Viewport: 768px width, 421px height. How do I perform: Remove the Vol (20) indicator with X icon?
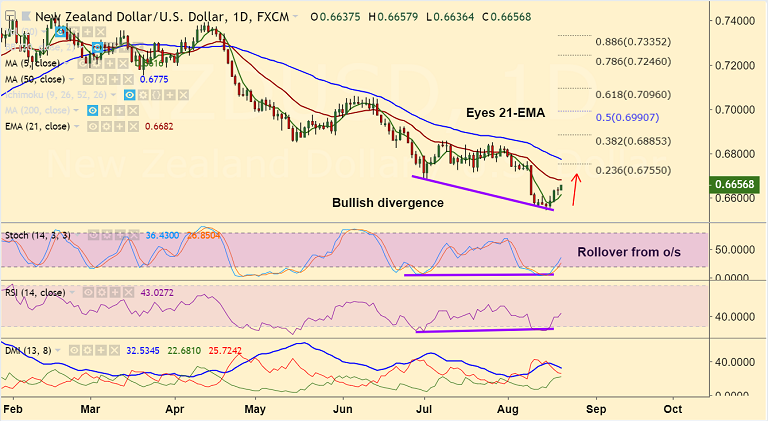[x=100, y=32]
